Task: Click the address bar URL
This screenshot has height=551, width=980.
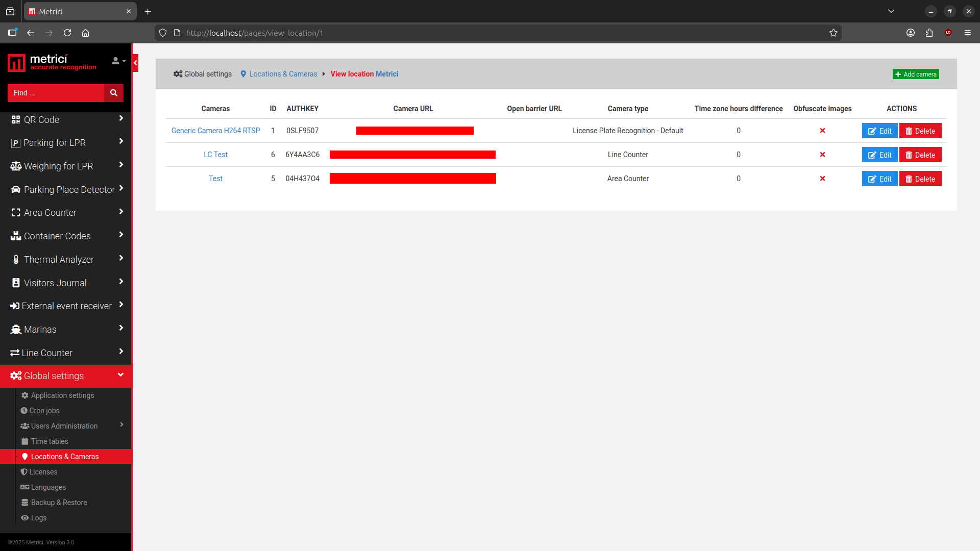Action: coord(255,33)
